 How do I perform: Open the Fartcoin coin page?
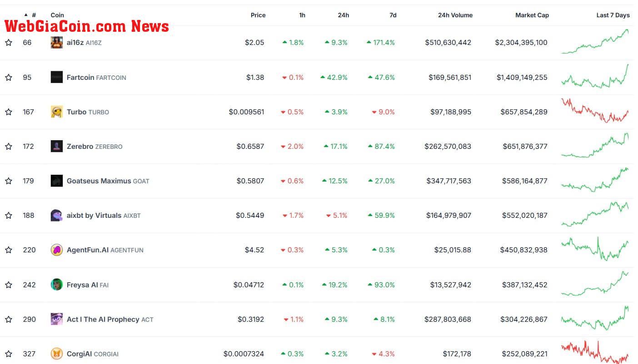pos(96,78)
